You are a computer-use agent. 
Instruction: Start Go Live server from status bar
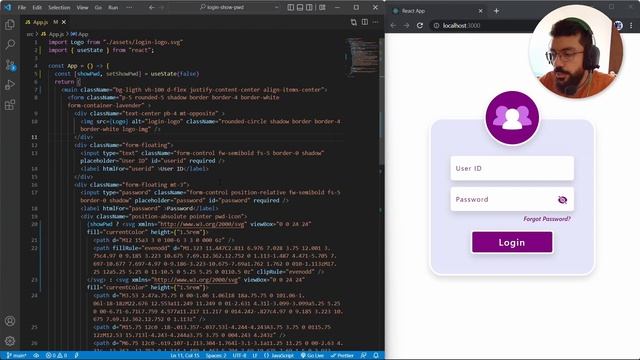(x=312, y=356)
